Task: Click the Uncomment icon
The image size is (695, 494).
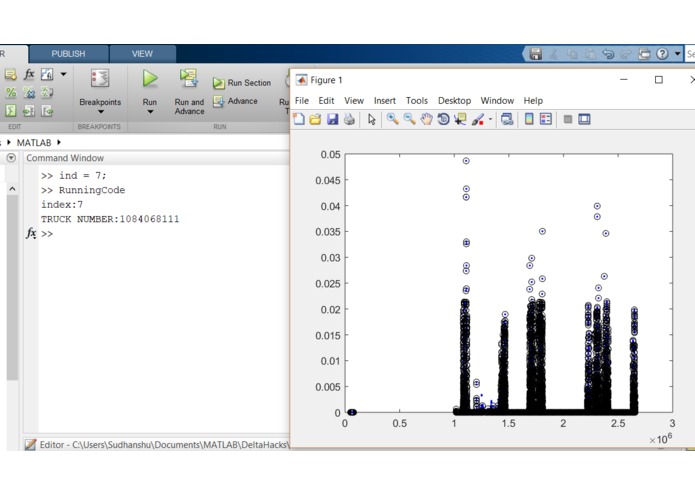Action: [x=29, y=93]
